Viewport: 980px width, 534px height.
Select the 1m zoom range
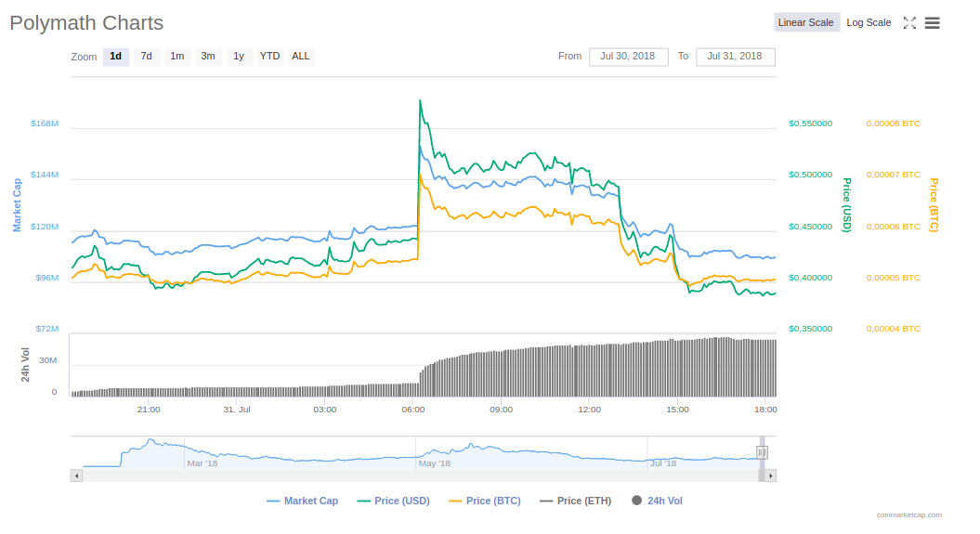[x=176, y=57]
